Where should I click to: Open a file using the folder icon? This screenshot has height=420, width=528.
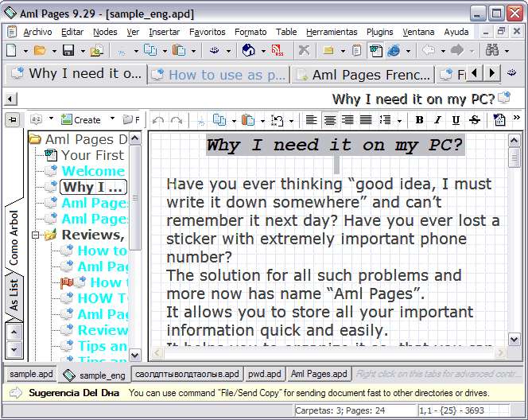pos(40,51)
